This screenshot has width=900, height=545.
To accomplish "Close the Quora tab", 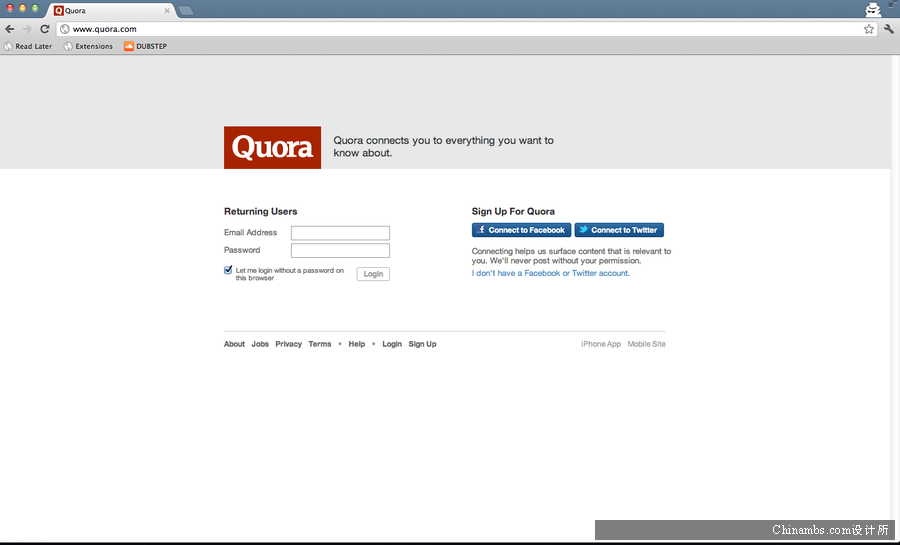I will [167, 11].
